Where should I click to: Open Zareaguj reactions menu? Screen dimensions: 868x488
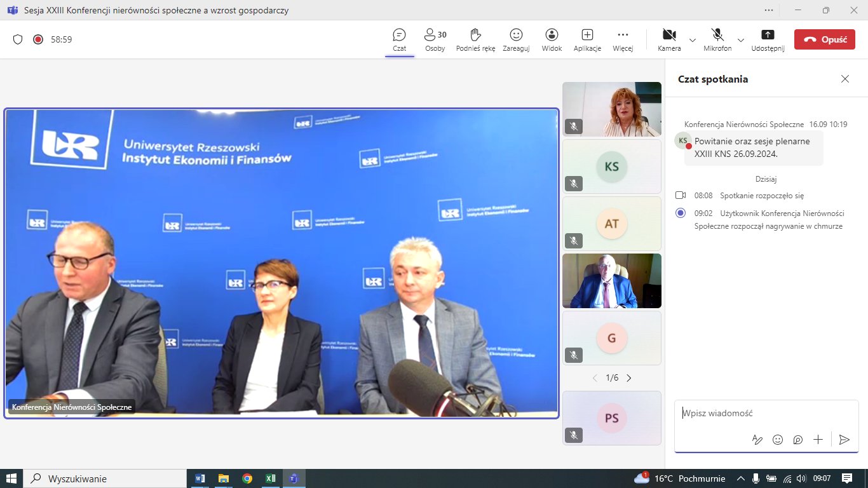[516, 39]
